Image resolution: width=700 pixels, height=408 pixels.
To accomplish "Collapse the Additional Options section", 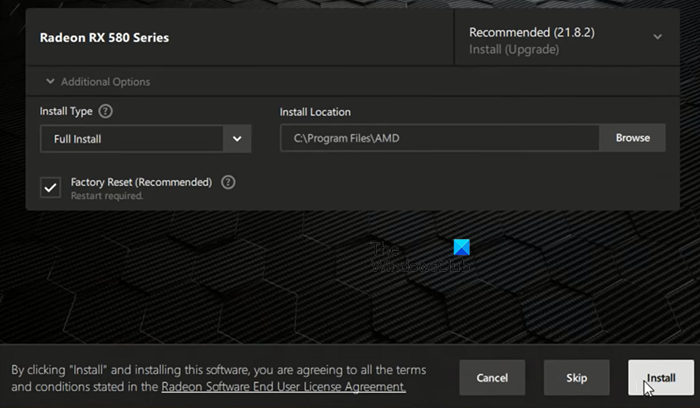I will 99,82.
